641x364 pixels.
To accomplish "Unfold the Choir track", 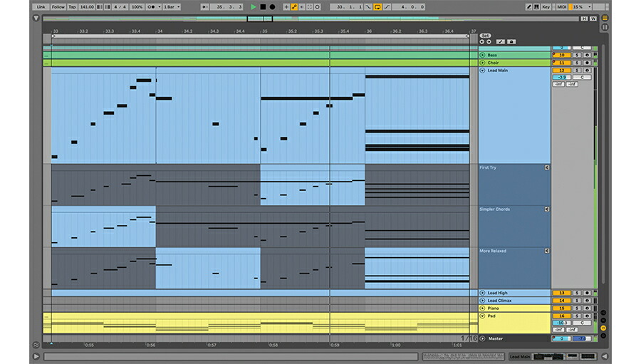I will (x=482, y=63).
